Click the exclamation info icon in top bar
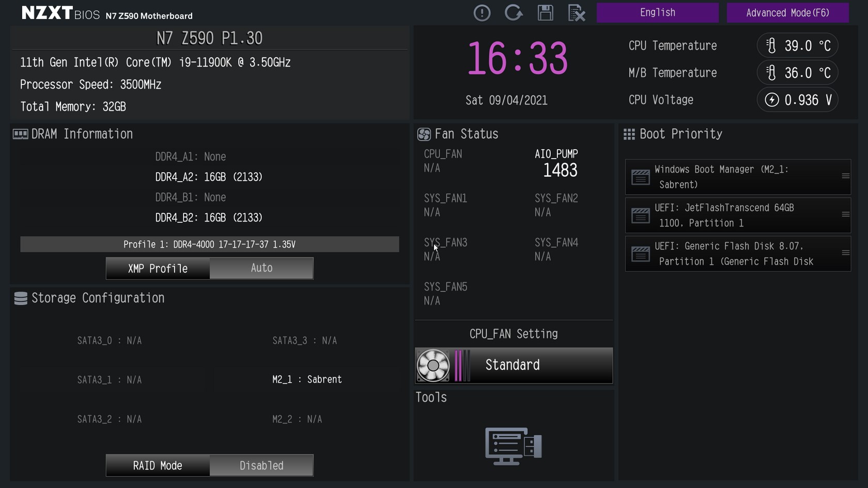868x488 pixels. coord(482,13)
